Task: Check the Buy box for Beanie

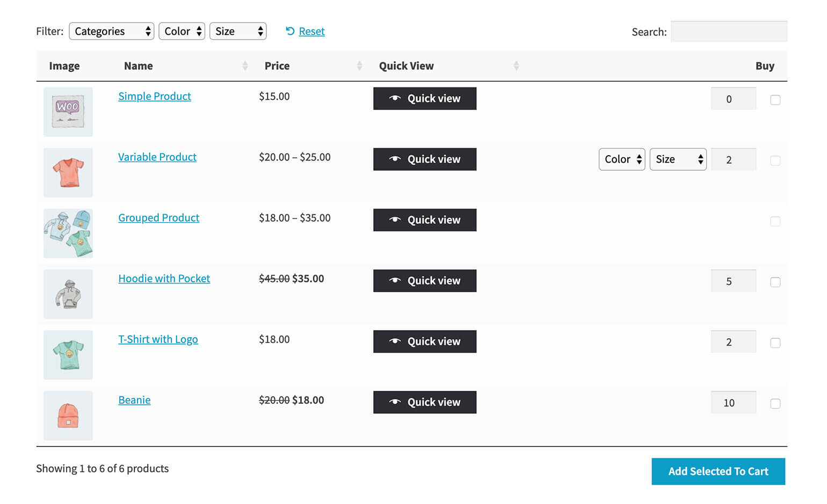Action: coord(775,404)
